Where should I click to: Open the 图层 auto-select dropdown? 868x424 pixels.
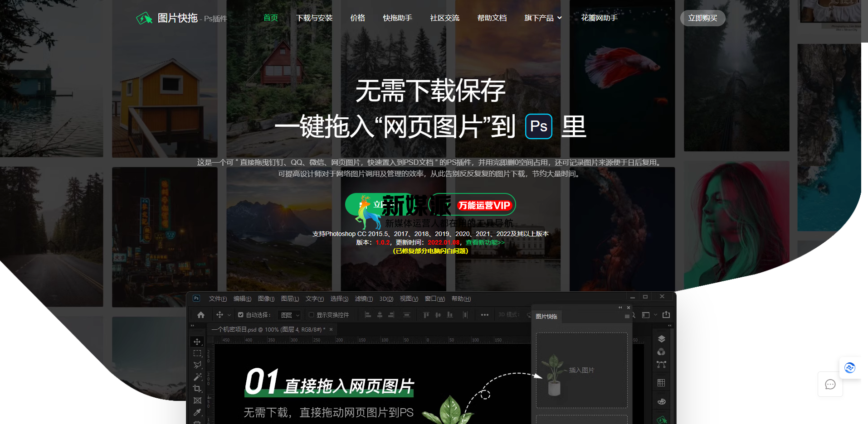tap(290, 315)
